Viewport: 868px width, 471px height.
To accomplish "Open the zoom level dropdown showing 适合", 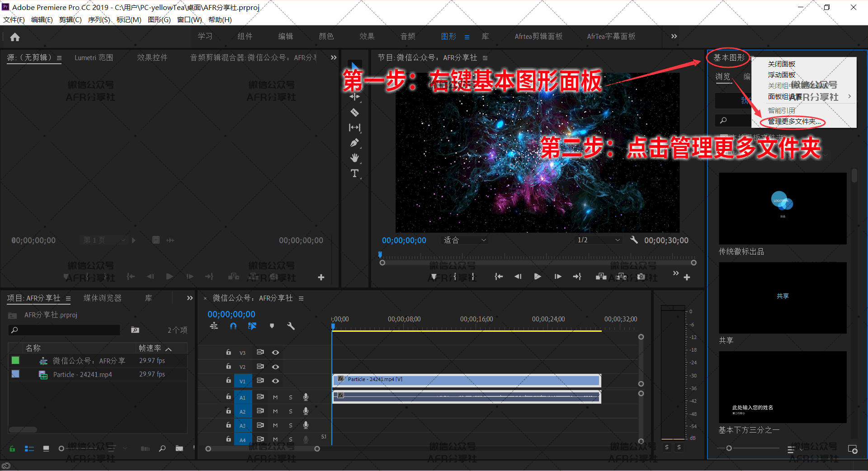I will pyautogui.click(x=464, y=240).
